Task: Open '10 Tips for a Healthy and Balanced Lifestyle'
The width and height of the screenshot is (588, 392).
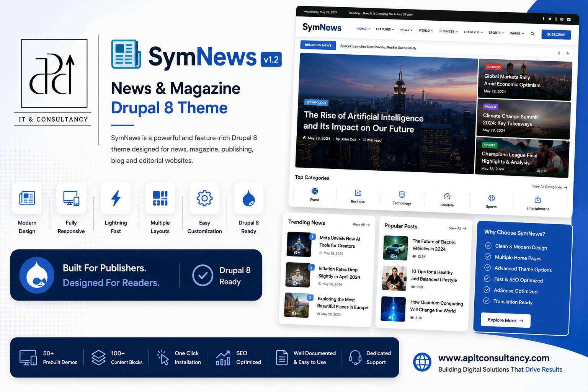Action: (434, 276)
